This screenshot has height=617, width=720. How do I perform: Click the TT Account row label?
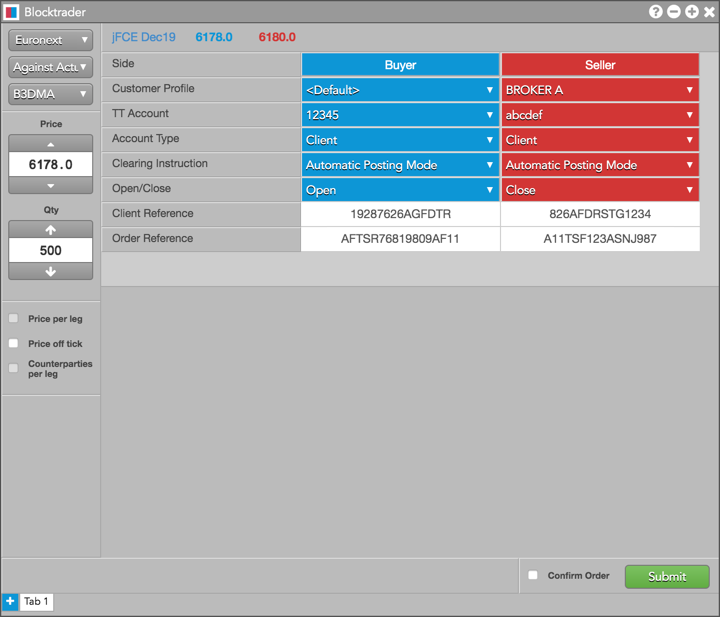140,113
